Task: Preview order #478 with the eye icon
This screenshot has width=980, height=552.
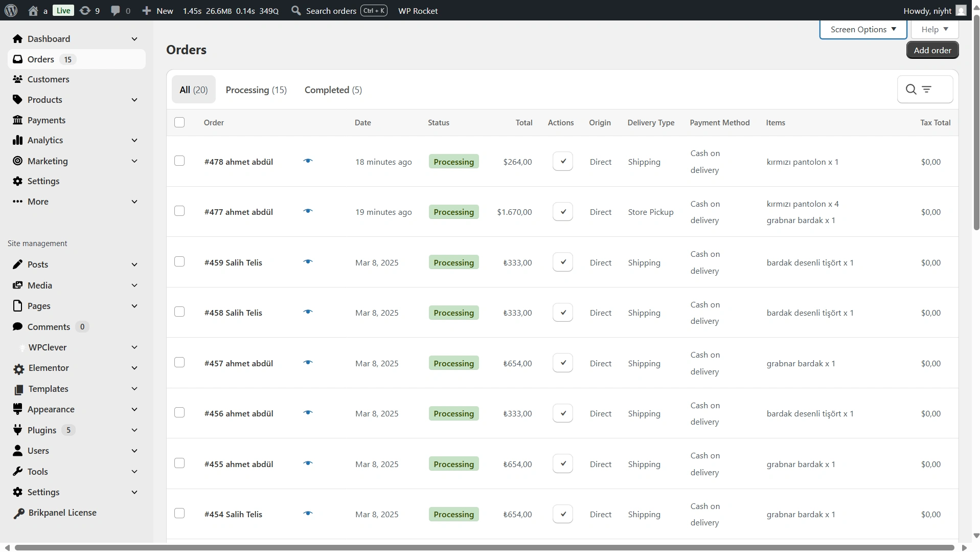Action: click(x=308, y=161)
